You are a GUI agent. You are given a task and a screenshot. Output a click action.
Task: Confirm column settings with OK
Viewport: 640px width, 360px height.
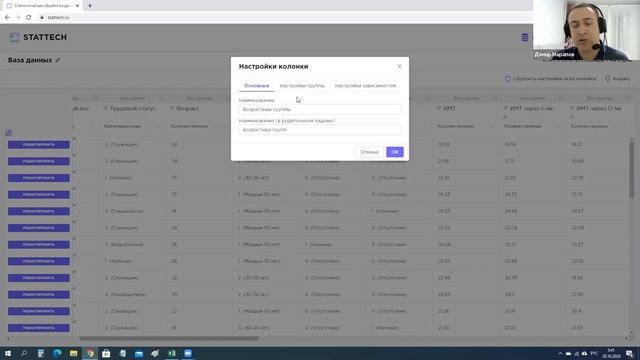(x=395, y=152)
